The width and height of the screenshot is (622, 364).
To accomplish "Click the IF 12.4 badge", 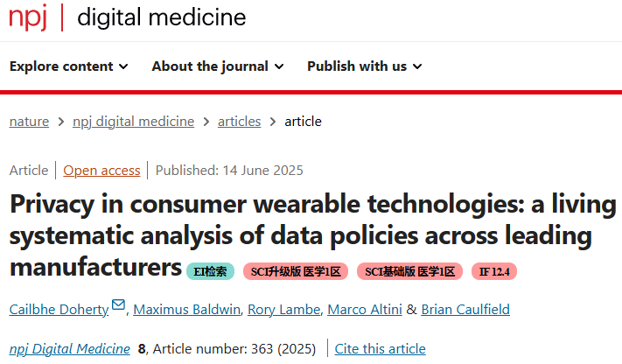I will click(x=494, y=271).
